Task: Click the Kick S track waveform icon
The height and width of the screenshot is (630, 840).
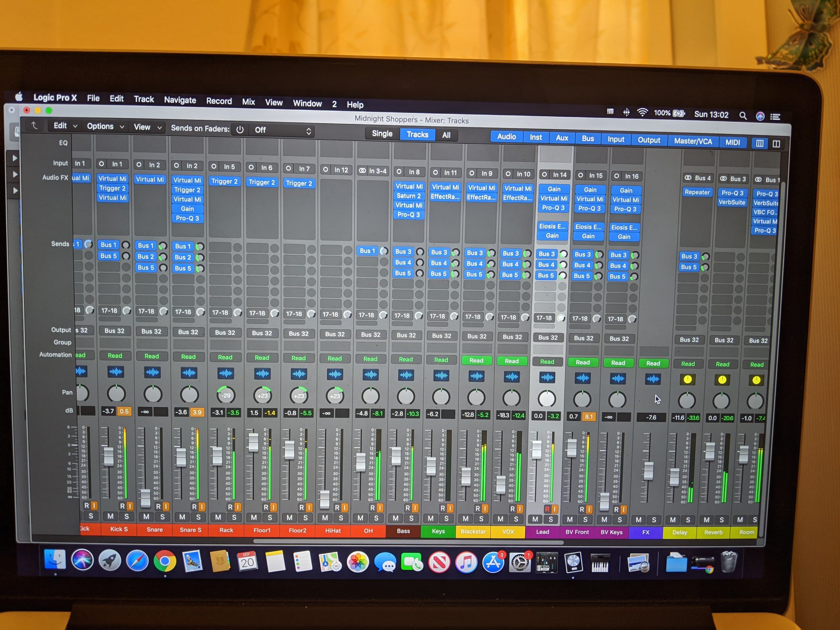Action: tap(115, 372)
